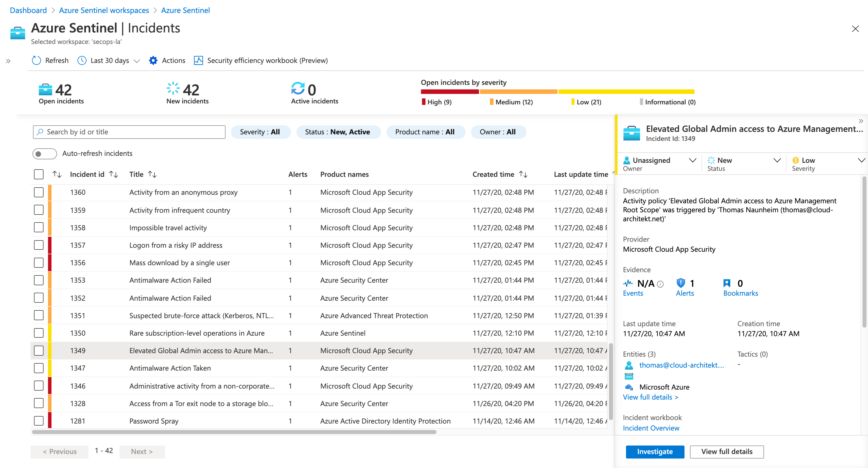Click the info icon next to N/A

tap(660, 284)
